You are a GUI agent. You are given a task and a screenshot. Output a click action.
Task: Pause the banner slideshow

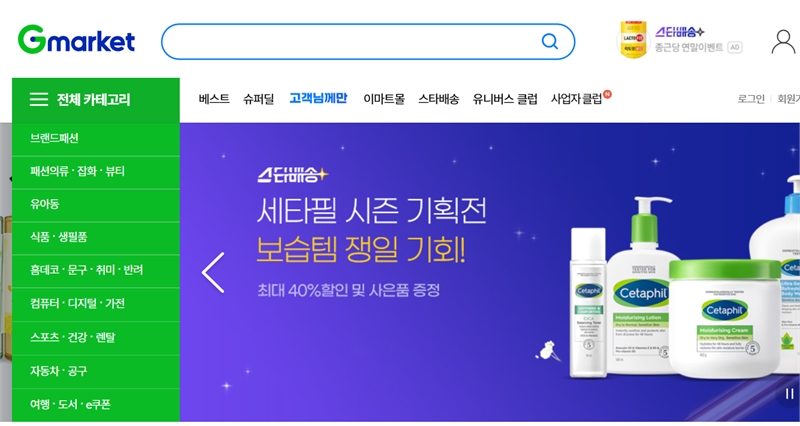(789, 394)
